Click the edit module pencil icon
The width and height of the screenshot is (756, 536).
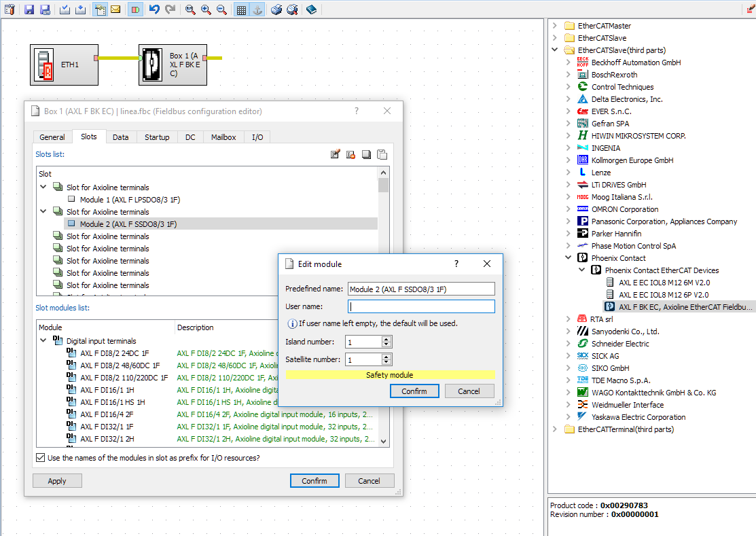[335, 154]
